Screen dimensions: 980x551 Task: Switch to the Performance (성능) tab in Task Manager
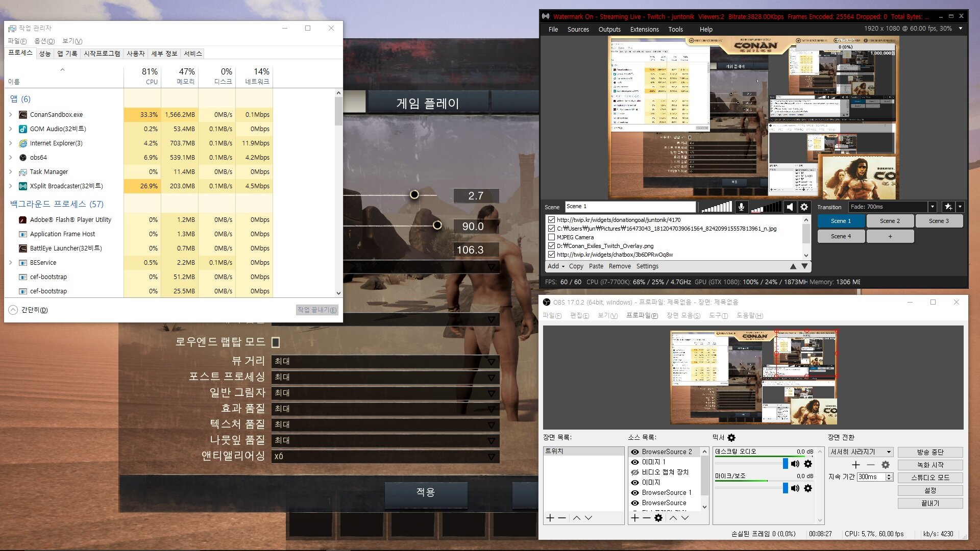click(45, 54)
